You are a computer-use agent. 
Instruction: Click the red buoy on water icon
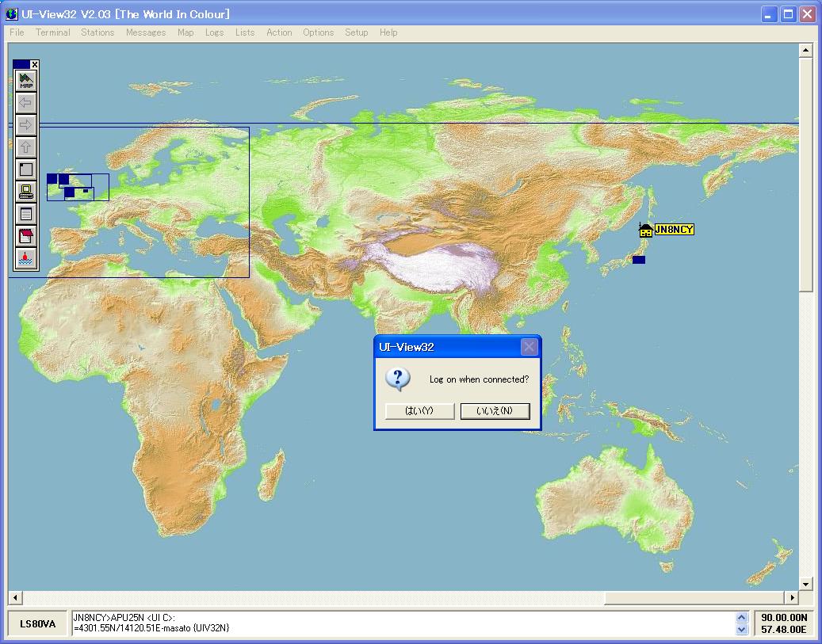tap(26, 258)
